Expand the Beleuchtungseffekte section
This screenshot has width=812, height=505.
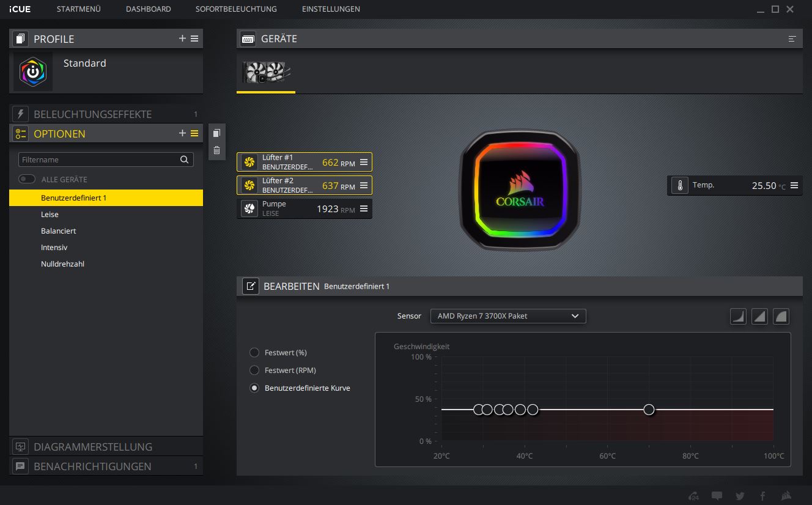tap(106, 114)
